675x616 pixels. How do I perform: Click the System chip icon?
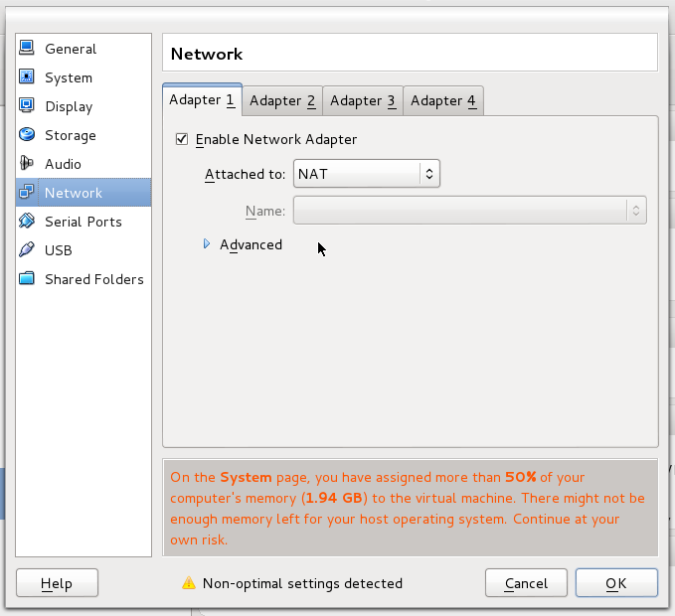(26, 77)
